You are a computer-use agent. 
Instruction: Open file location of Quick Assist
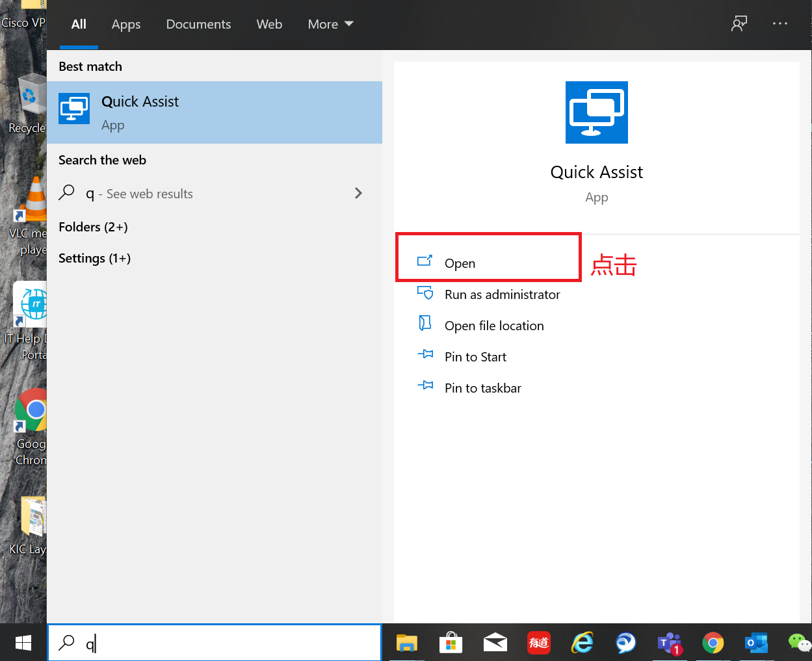(x=494, y=326)
